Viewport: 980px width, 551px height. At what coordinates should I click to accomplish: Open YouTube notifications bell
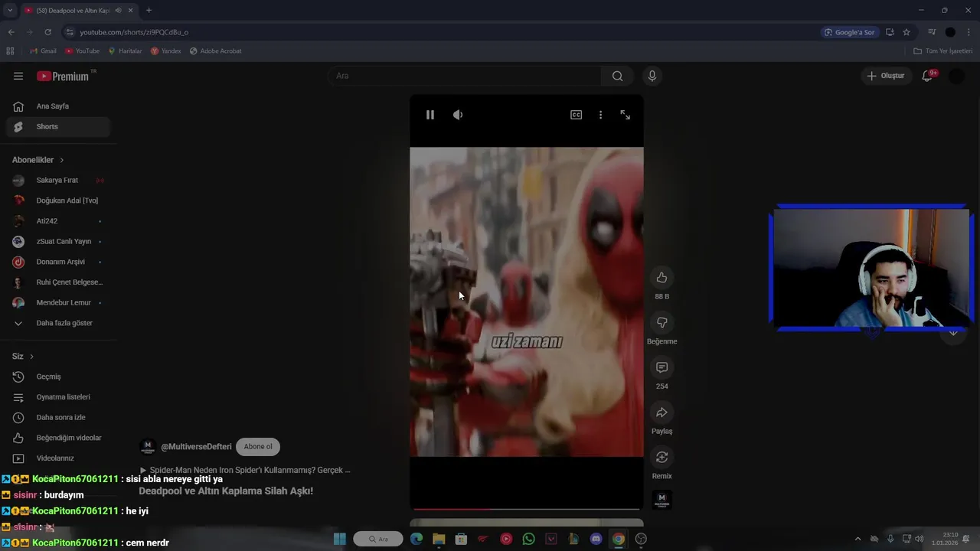click(x=927, y=76)
